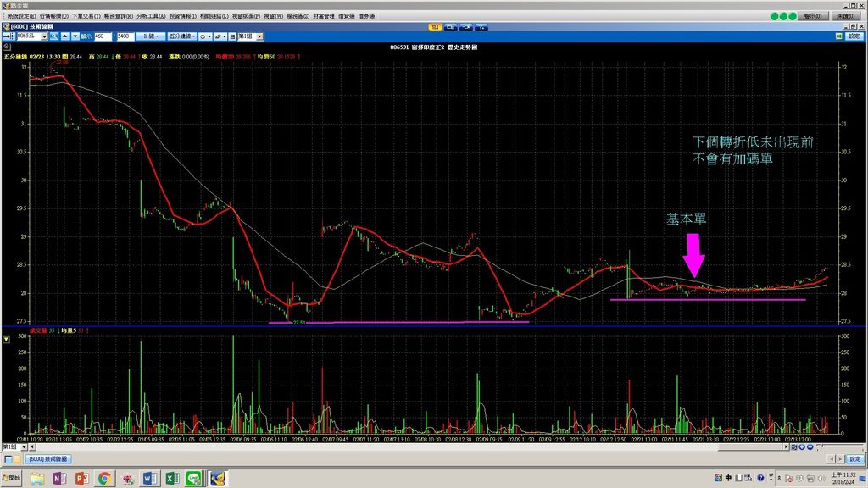Viewport: 868px width, 488px height.
Task: Open the 帳務查詢 menu
Action: [x=119, y=16]
